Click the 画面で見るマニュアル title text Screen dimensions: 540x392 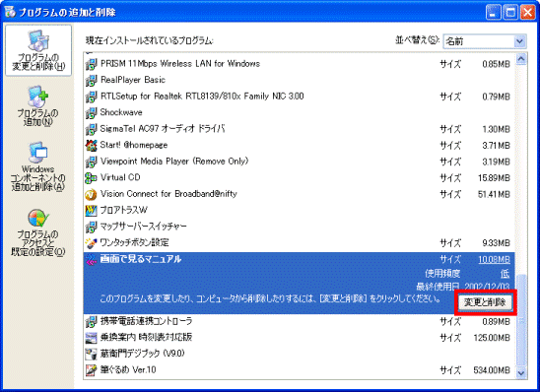point(141,259)
